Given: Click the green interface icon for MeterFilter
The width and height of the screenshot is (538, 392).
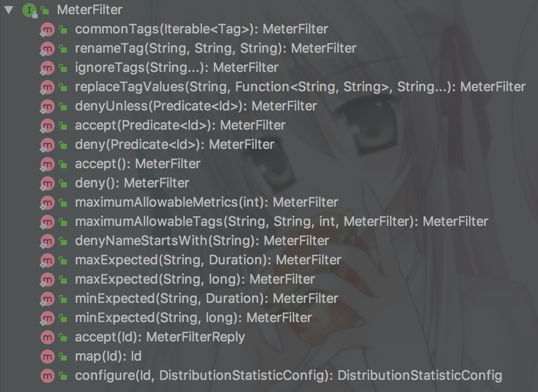Looking at the screenshot, I should tap(29, 10).
